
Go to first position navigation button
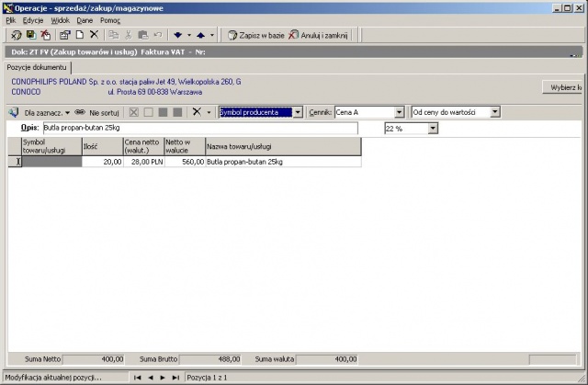137,378
